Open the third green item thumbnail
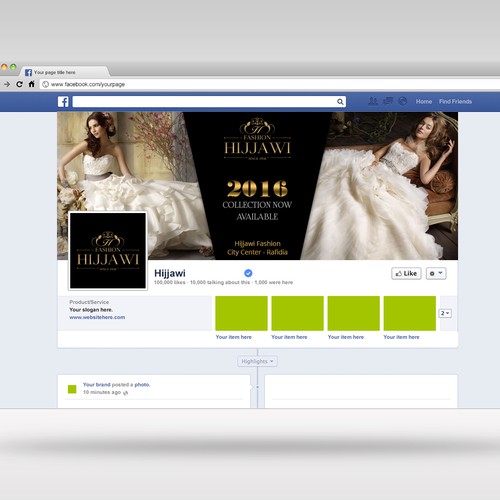The image size is (500, 500). pyautogui.click(x=354, y=313)
